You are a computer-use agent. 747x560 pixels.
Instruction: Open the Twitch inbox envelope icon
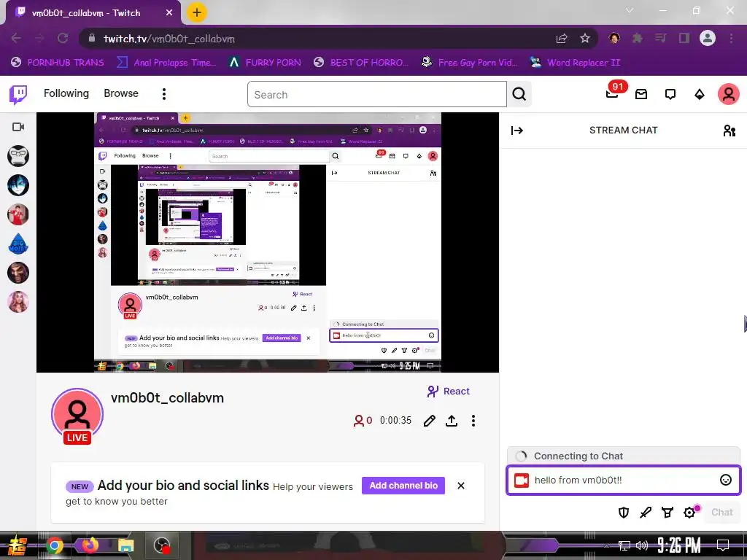coord(641,94)
